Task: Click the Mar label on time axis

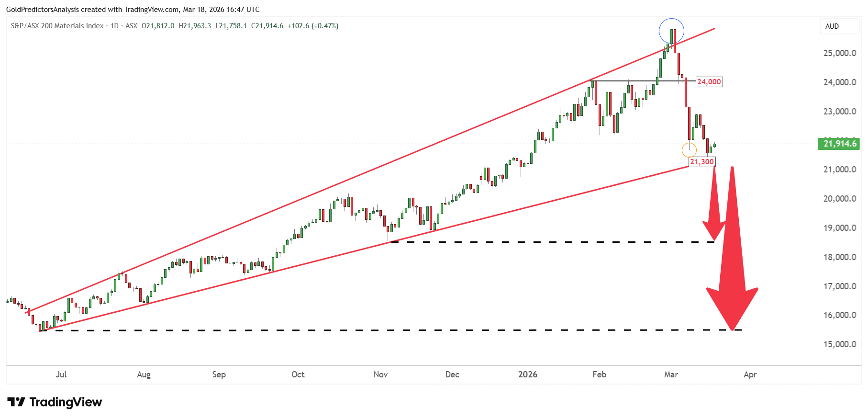Action: (x=671, y=375)
